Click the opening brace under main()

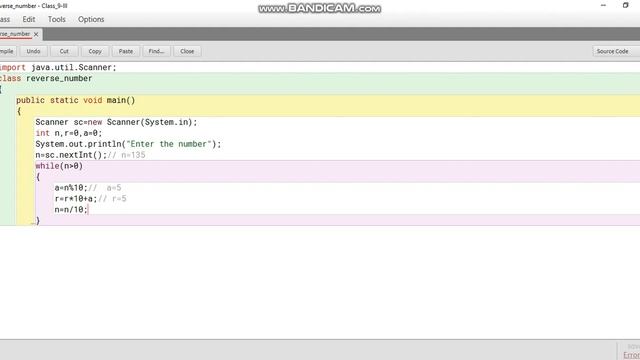click(x=19, y=111)
